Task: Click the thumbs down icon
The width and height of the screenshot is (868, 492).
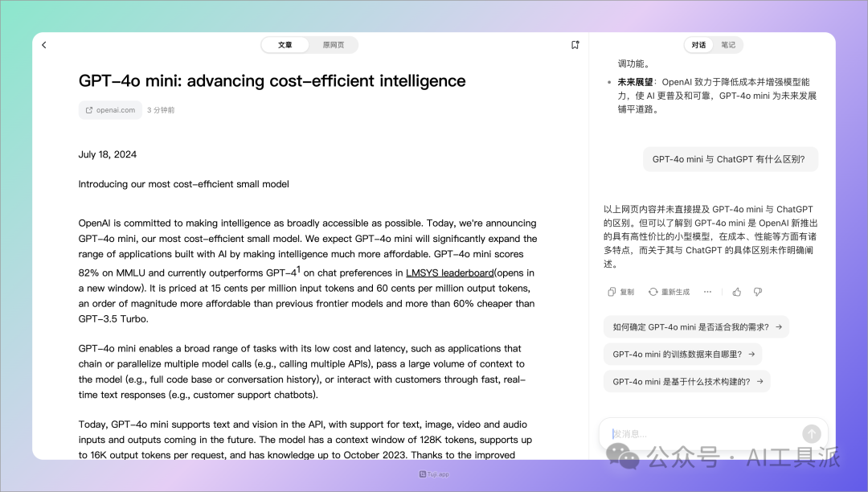Action: point(758,292)
